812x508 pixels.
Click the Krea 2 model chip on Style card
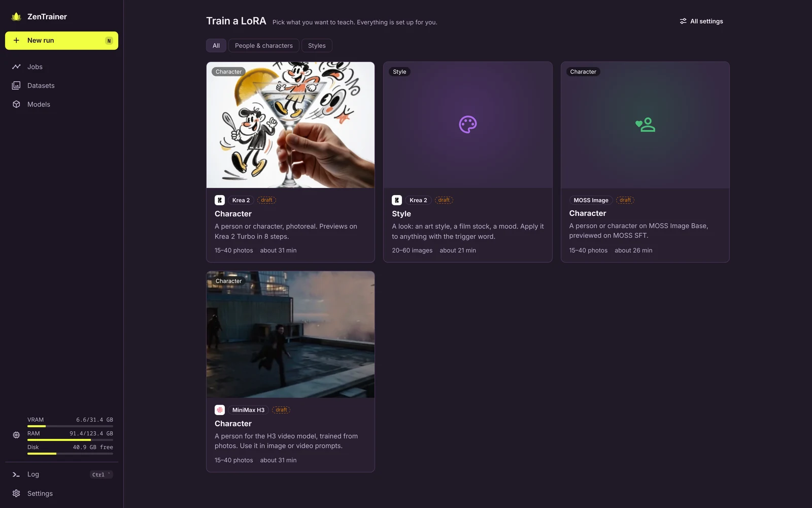click(418, 200)
